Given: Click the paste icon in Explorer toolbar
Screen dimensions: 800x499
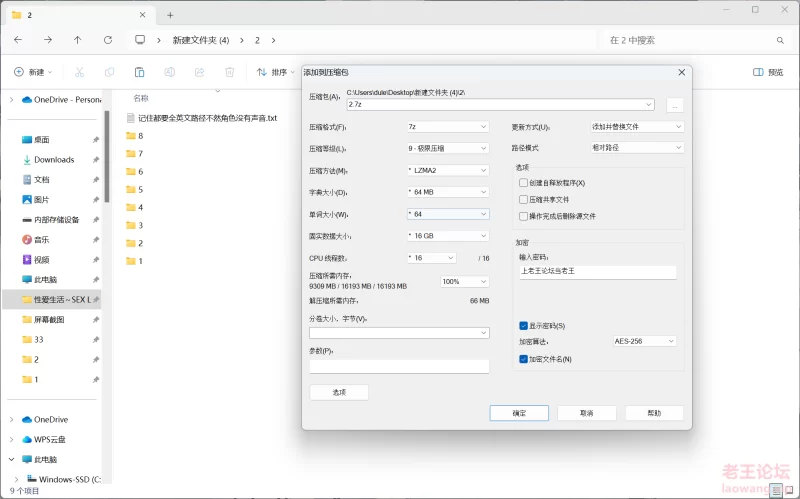Looking at the screenshot, I should click(140, 72).
